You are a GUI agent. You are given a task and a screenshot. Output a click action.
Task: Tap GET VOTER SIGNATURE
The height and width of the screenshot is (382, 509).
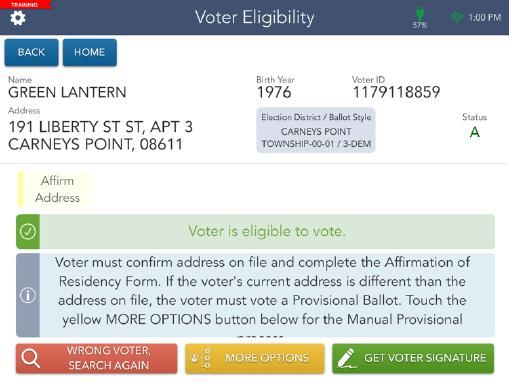(x=413, y=358)
